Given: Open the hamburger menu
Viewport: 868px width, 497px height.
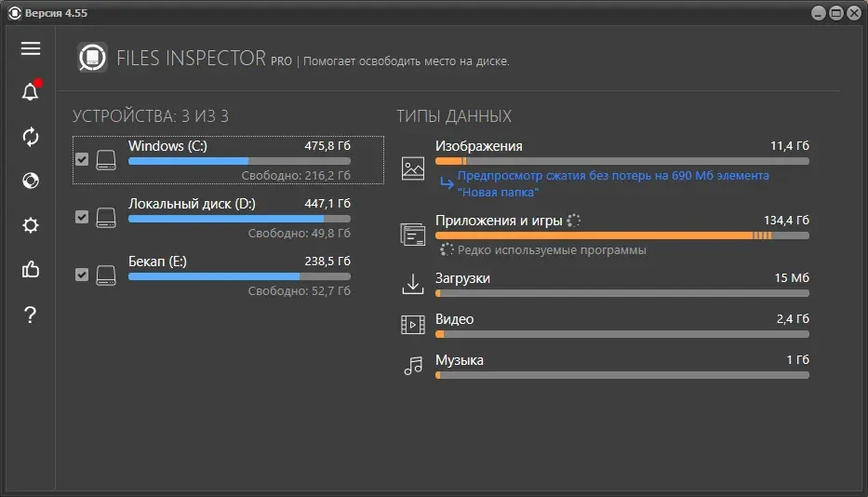Looking at the screenshot, I should click(x=31, y=48).
